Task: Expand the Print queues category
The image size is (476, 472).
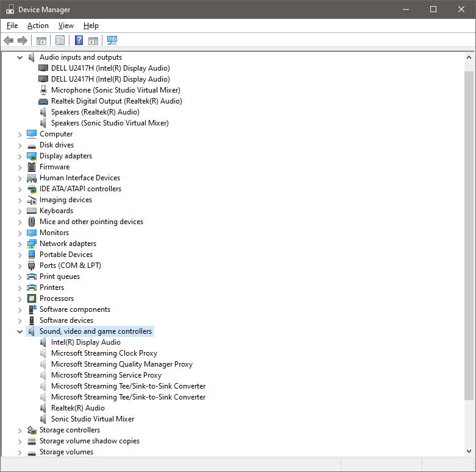Action: [x=20, y=277]
